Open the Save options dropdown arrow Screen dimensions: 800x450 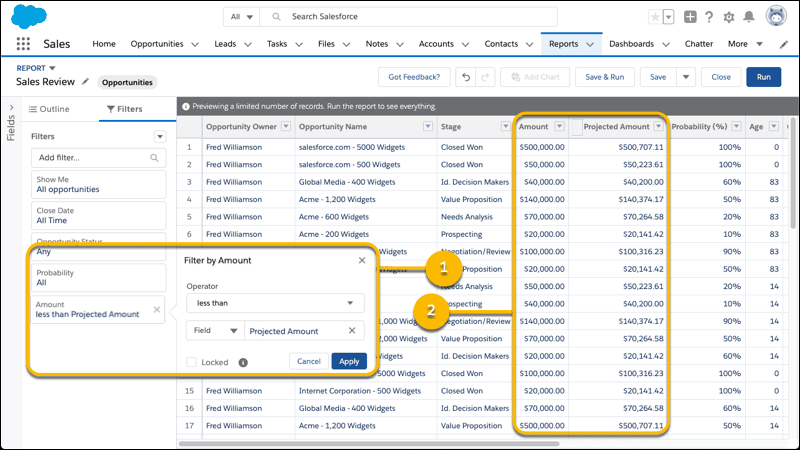pos(686,77)
